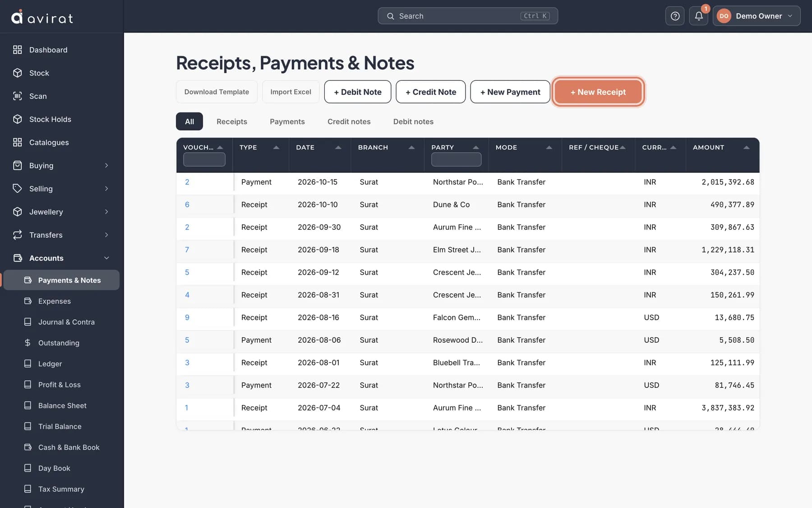This screenshot has height=508, width=812.
Task: Click the Buying bag icon
Action: pos(18,165)
